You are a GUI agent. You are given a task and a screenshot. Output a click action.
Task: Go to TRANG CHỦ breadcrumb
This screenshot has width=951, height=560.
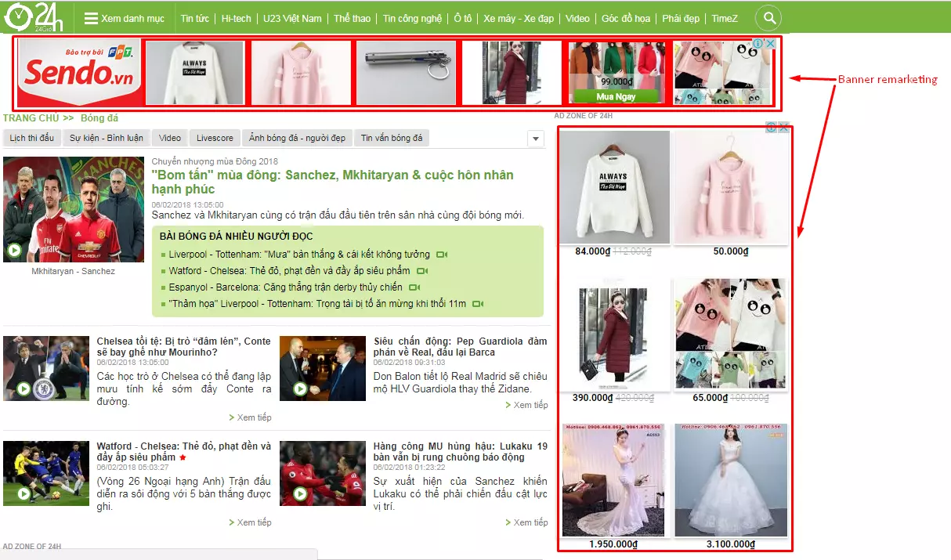[31, 117]
